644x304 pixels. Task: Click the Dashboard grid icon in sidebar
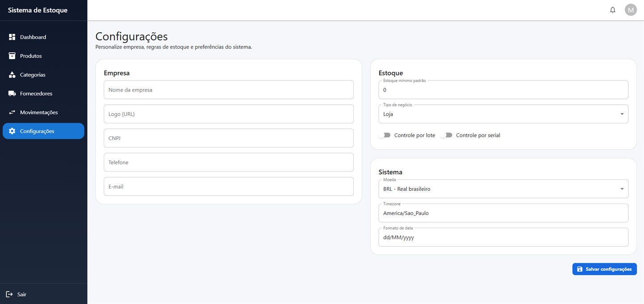(x=12, y=37)
